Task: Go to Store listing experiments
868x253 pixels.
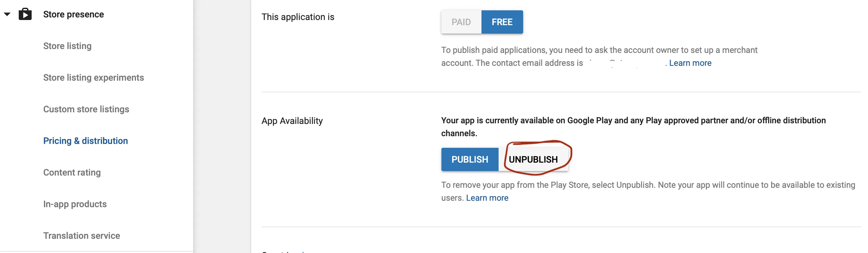Action: click(x=93, y=78)
